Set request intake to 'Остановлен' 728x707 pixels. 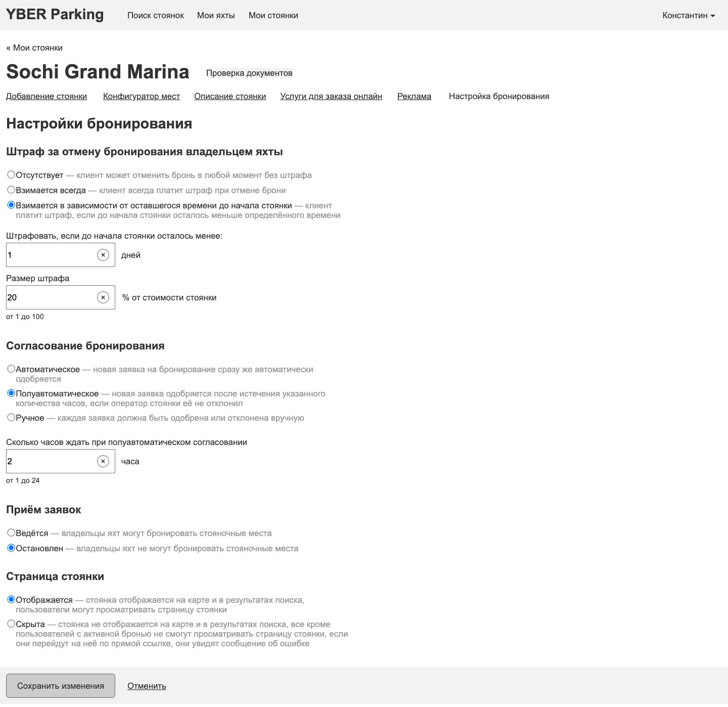11,548
